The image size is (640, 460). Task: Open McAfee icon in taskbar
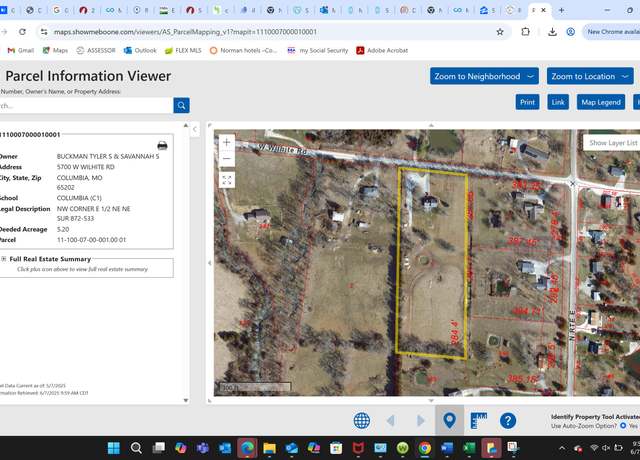point(358,448)
